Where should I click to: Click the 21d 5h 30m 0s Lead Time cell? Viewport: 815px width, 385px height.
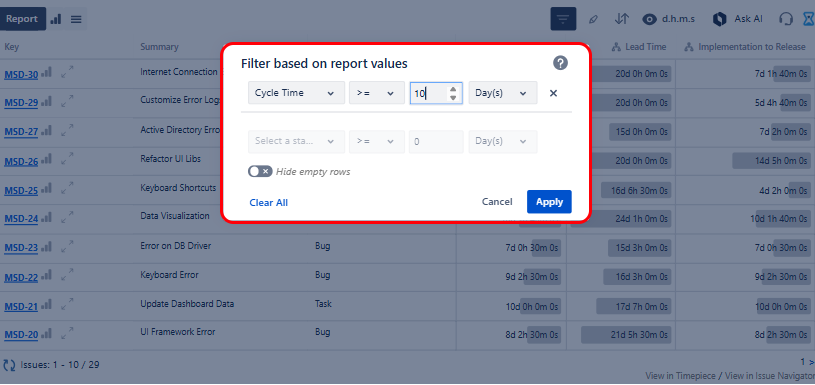click(x=626, y=335)
